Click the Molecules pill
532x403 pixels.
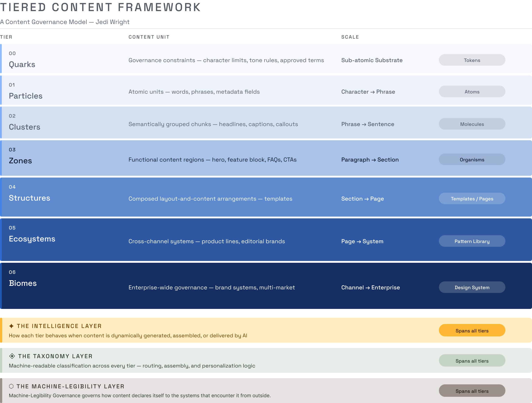click(472, 124)
